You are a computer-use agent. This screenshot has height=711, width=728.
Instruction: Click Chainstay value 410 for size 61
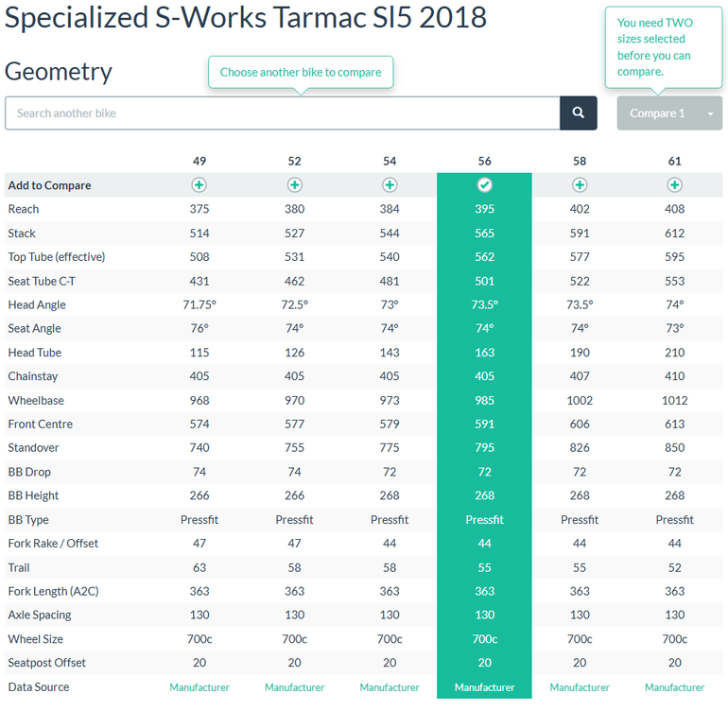[675, 376]
